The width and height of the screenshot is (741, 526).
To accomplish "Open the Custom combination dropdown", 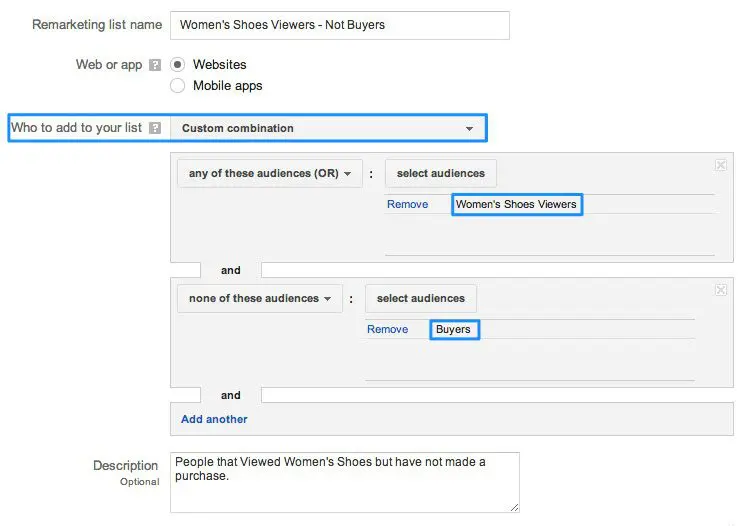I will coord(327,128).
